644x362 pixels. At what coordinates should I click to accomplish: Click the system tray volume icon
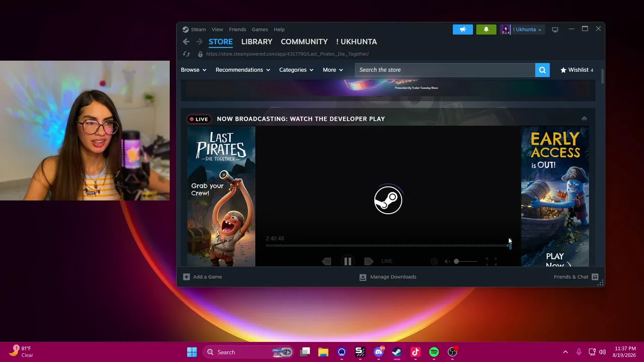pos(602,352)
